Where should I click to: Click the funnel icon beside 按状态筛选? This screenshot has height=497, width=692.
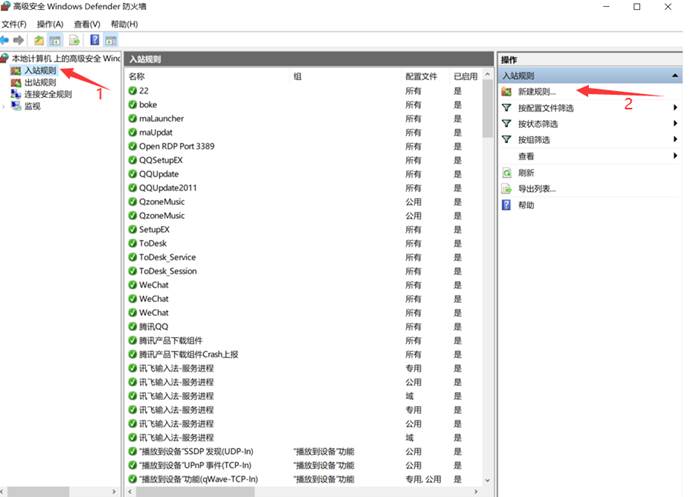point(507,124)
